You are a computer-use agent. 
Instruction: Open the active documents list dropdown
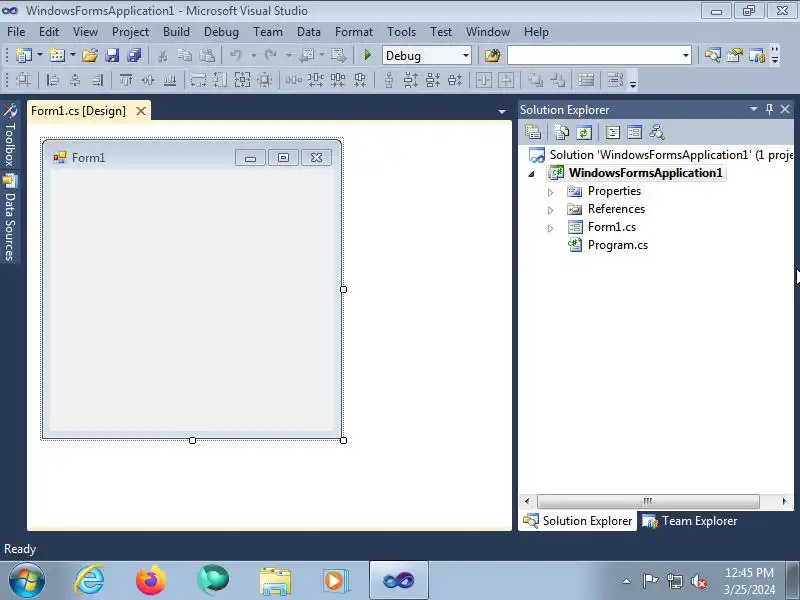click(502, 111)
